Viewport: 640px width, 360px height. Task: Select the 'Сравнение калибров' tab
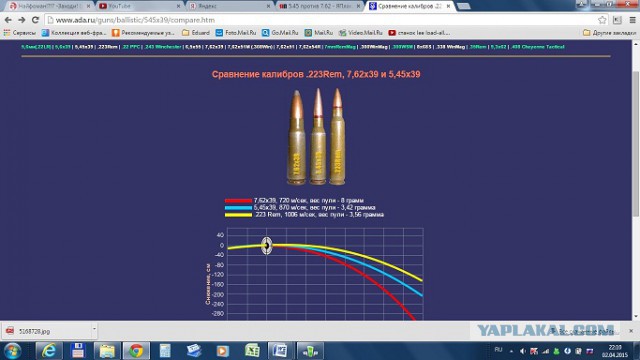[408, 6]
